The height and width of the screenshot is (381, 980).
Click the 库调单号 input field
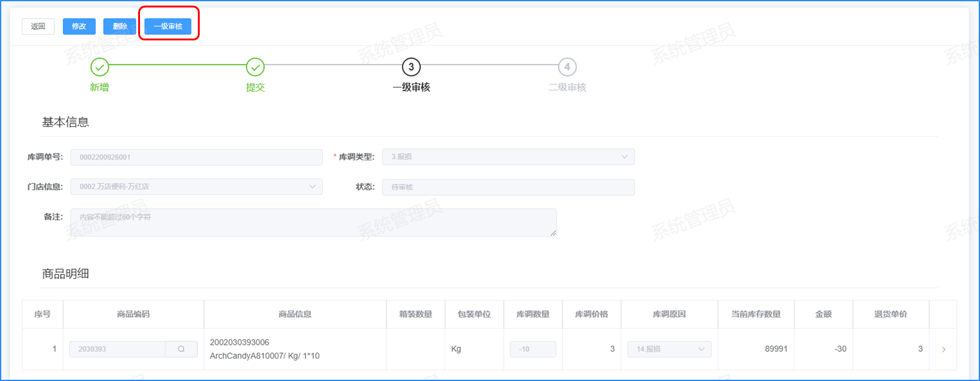click(x=197, y=157)
